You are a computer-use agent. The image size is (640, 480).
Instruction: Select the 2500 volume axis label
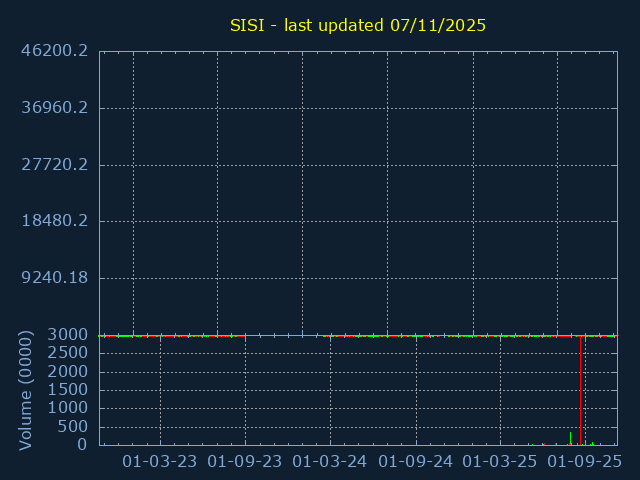point(68,354)
